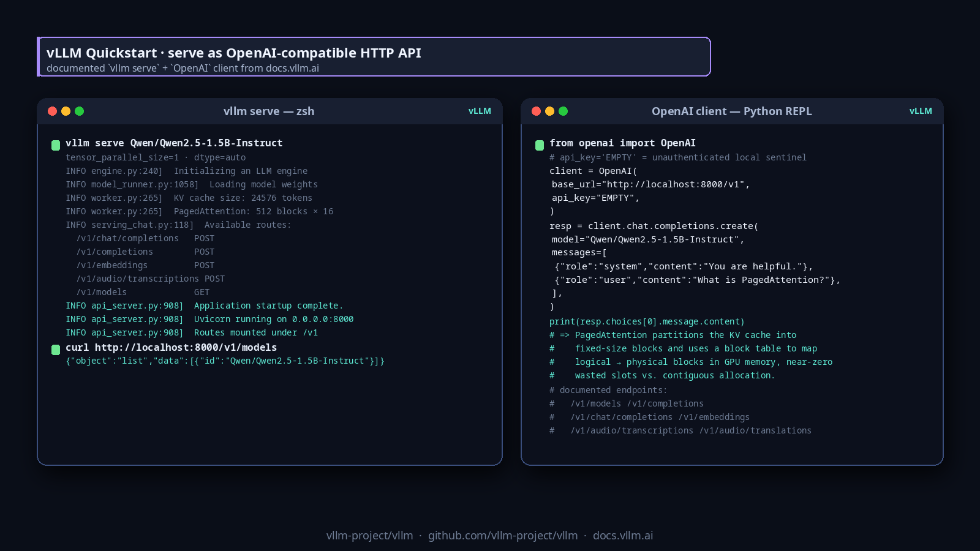Click log line 'Initializing an LLM engine'

pos(187,171)
